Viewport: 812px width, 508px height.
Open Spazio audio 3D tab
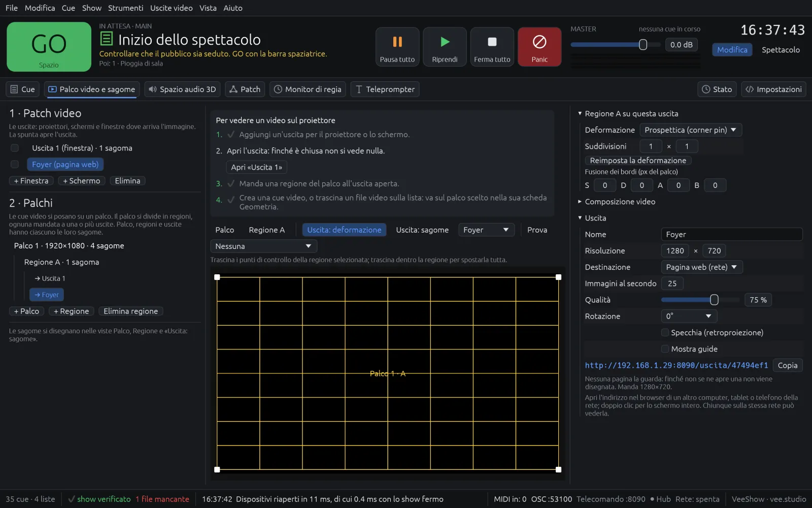(183, 89)
